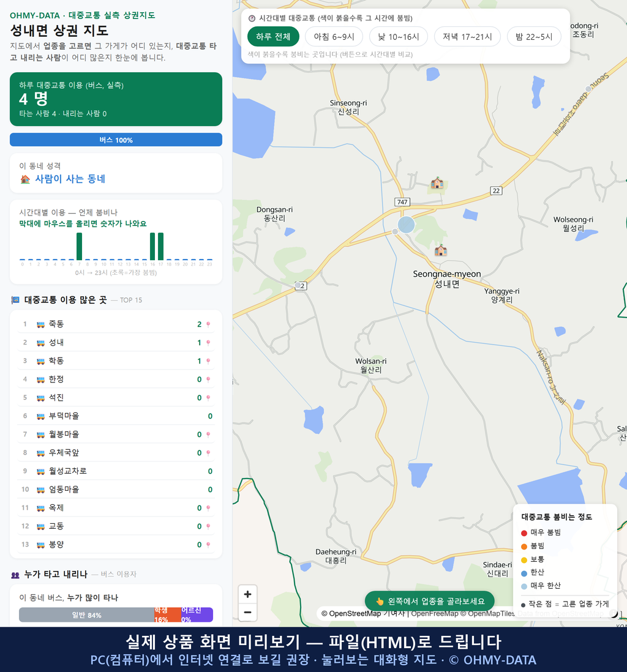Open the OpenStreetMap attribution link
This screenshot has width=627, height=672.
355,613
